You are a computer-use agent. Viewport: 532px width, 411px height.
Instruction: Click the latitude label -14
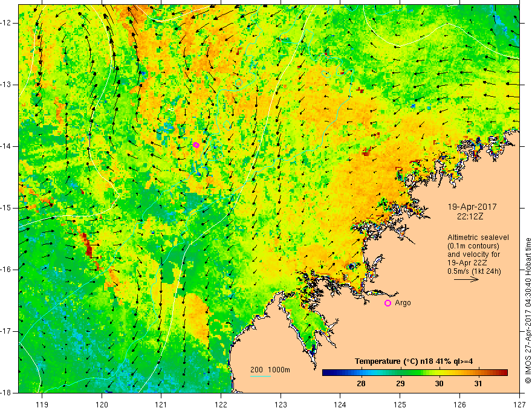click(6, 146)
